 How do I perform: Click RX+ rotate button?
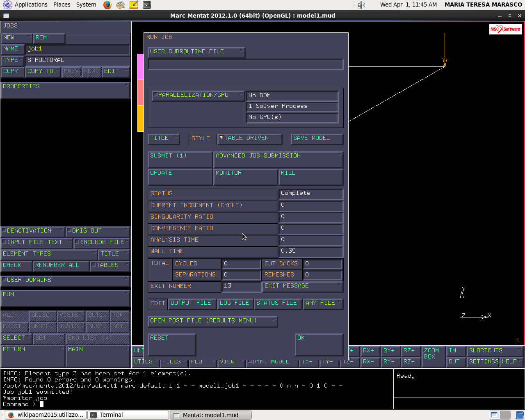[x=370, y=351]
